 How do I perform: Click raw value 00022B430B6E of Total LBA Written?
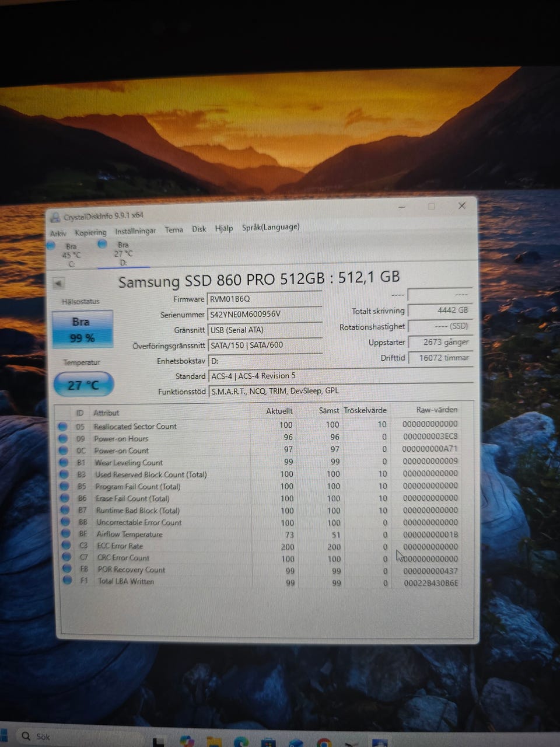pyautogui.click(x=431, y=582)
